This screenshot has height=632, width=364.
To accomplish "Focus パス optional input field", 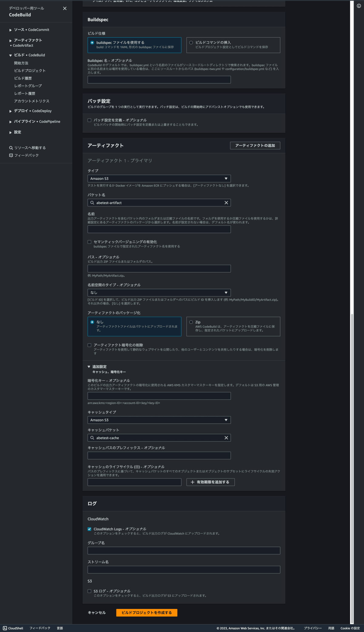I will tap(159, 269).
